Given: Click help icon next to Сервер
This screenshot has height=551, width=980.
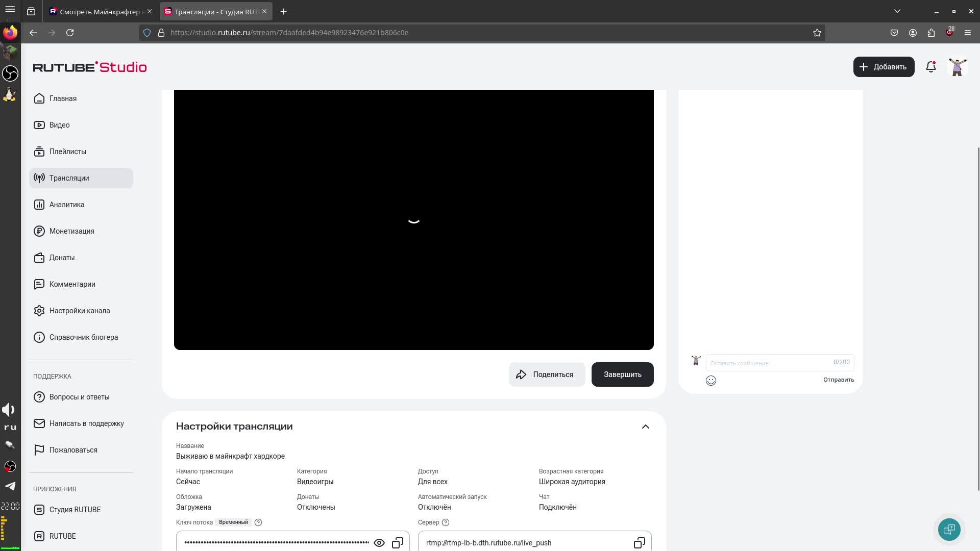Looking at the screenshot, I should pos(446,522).
